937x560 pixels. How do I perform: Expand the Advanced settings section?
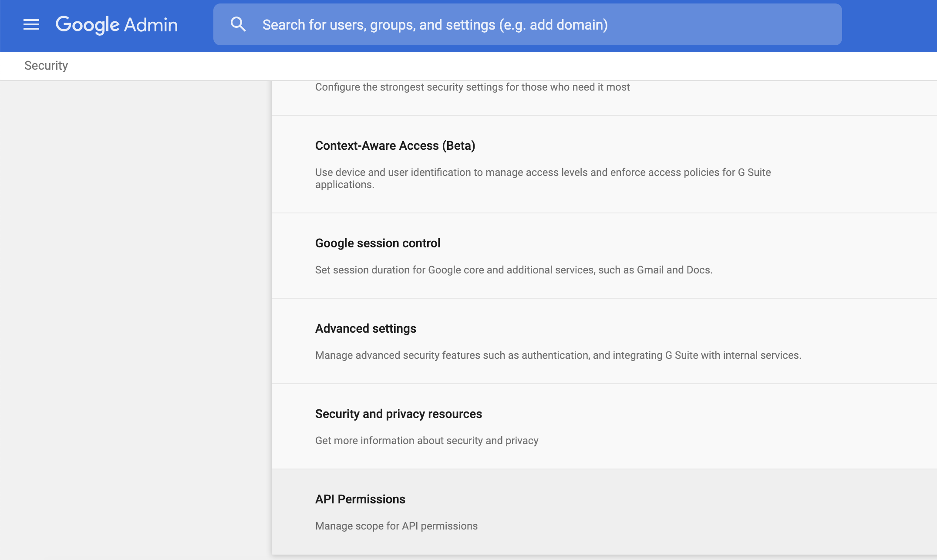(x=365, y=329)
